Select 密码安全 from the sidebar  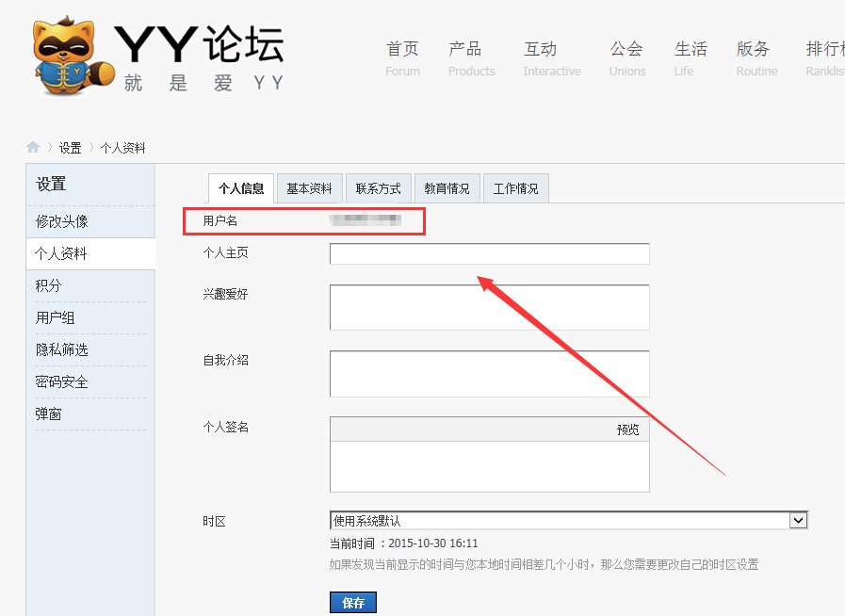click(x=84, y=381)
